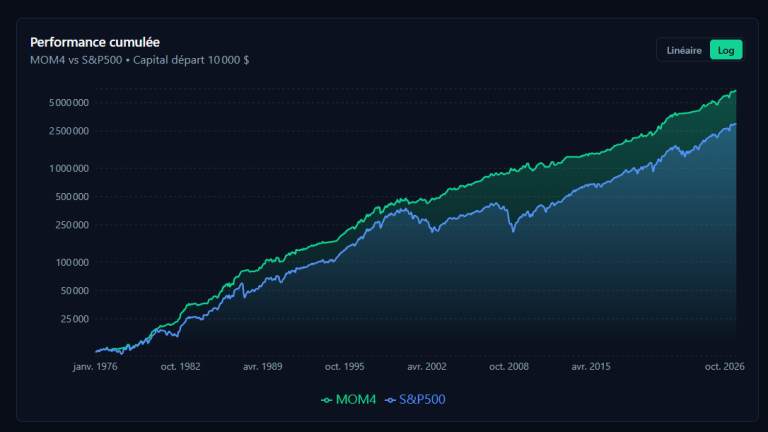Switch the chart to Linéaire scale
The image size is (768, 432).
684,50
